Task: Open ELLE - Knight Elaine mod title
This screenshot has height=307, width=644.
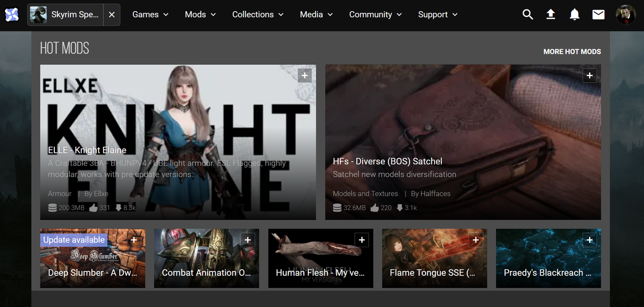Action: click(87, 150)
